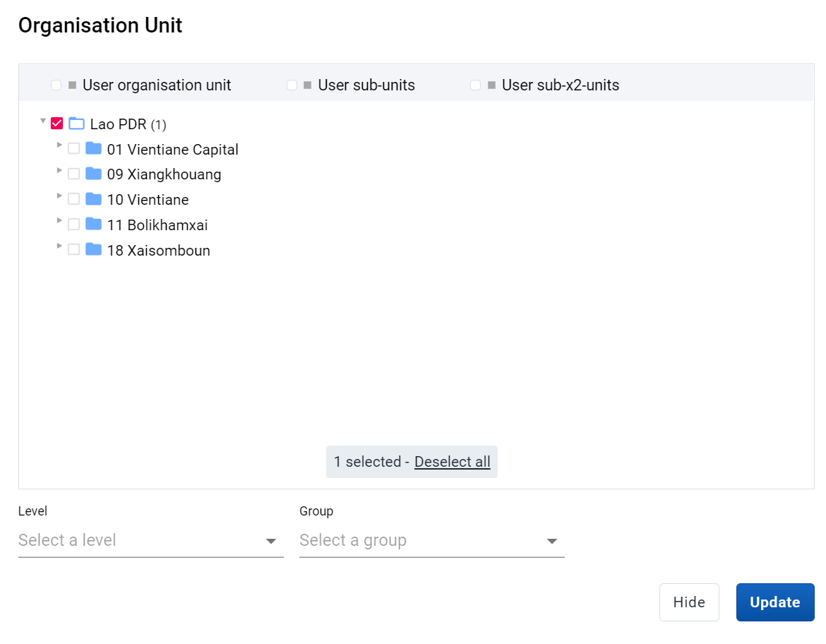Expand the 09 Xiangkhouang node arrow
The width and height of the screenshot is (826, 644).
coord(59,170)
